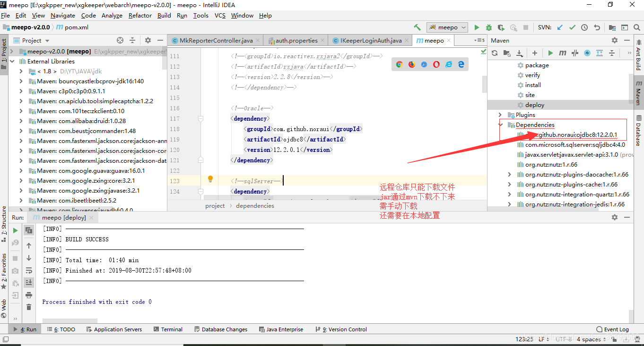The height and width of the screenshot is (346, 644).
Task: Open Terminal tool window
Action: point(168,329)
